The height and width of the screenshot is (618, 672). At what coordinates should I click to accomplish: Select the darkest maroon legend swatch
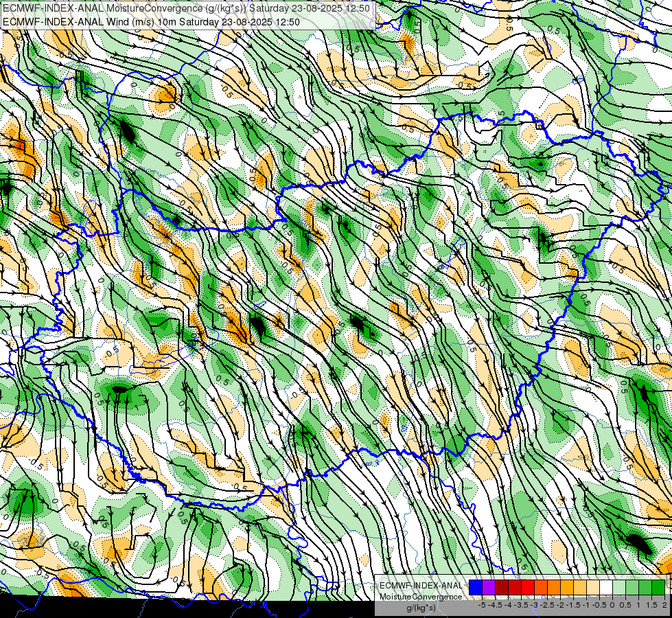(502, 587)
